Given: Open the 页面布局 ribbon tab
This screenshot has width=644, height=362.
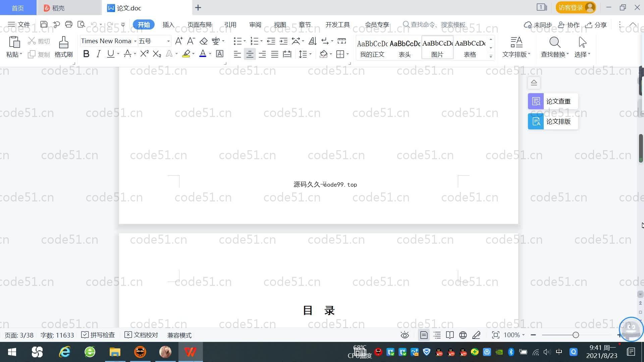Looking at the screenshot, I should pyautogui.click(x=199, y=25).
